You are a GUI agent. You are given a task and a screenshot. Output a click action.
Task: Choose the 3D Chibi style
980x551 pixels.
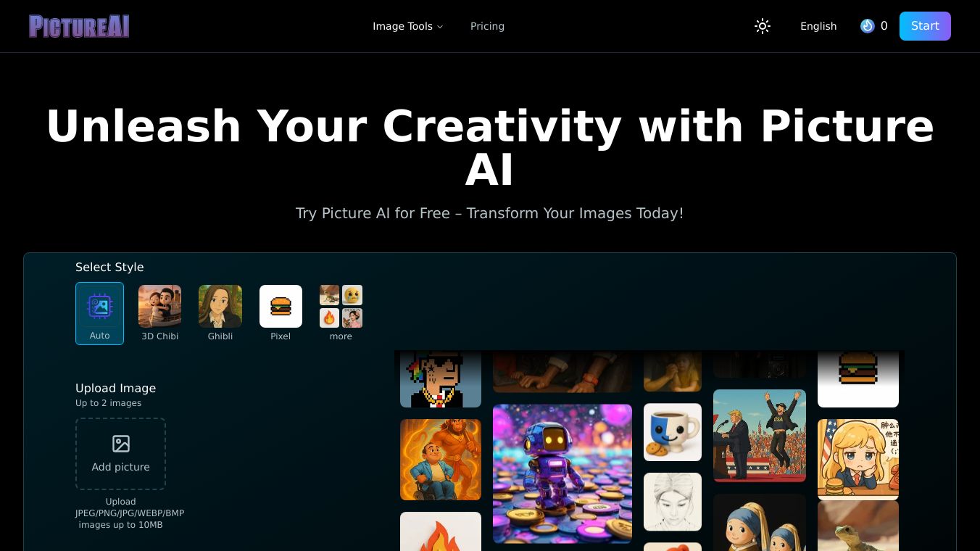coord(159,313)
